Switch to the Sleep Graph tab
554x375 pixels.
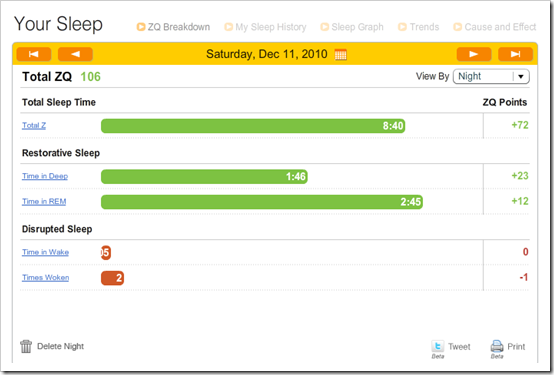pyautogui.click(x=357, y=27)
